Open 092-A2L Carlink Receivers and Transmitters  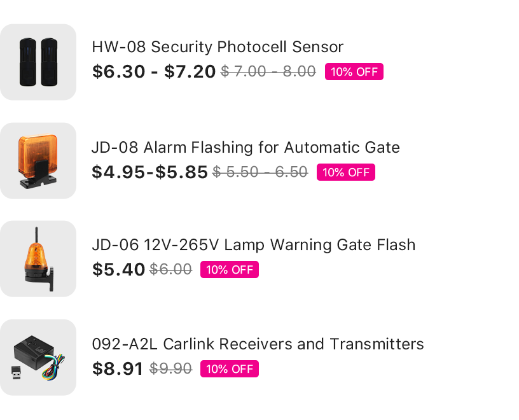(258, 344)
